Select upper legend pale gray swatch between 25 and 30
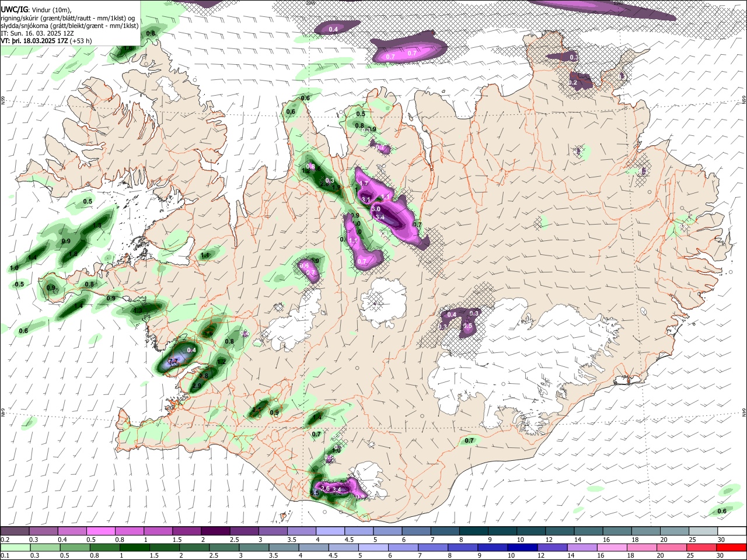Viewport: 747px width, 560px height. pos(704,531)
